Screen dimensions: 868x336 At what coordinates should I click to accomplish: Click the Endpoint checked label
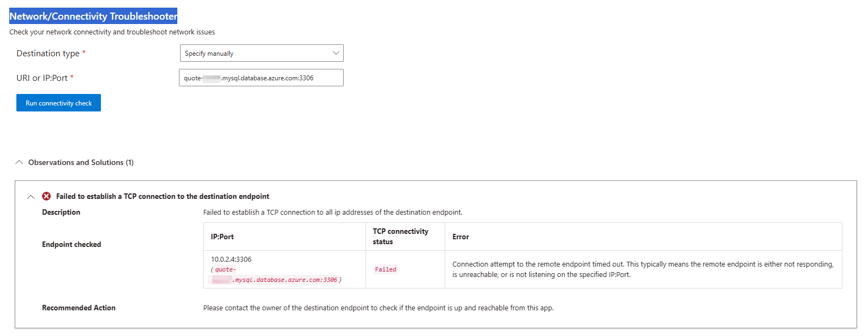click(71, 244)
